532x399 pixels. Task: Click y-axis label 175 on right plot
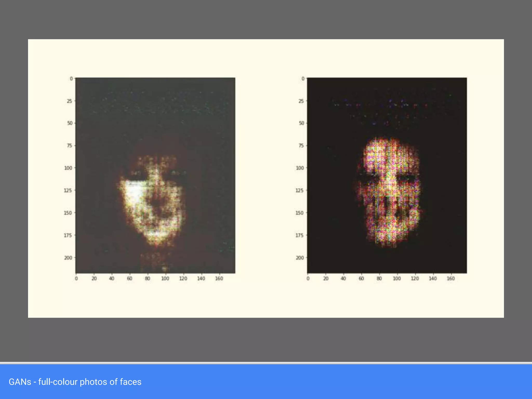[300, 235]
